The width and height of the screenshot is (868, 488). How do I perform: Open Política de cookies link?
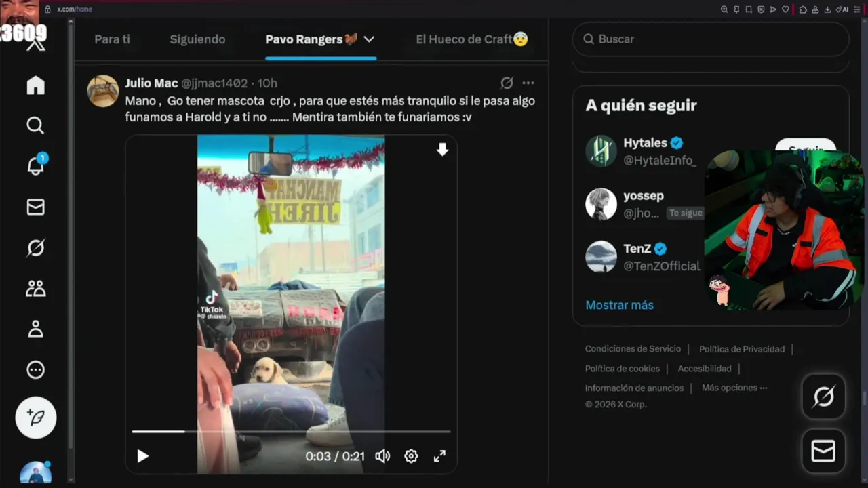pos(623,369)
